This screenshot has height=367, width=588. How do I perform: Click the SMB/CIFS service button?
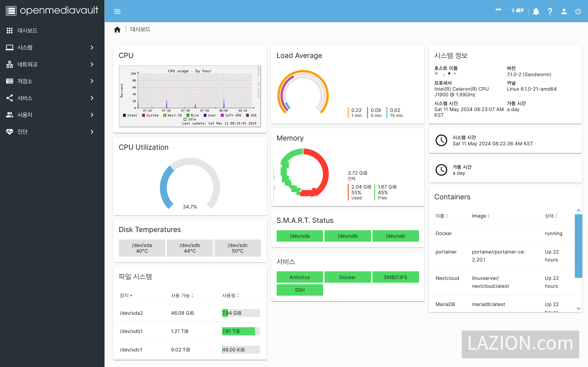pyautogui.click(x=395, y=277)
